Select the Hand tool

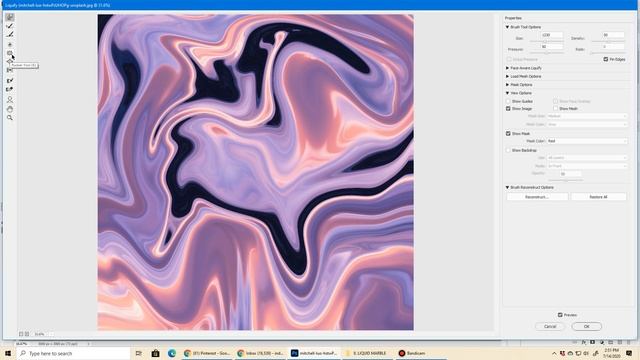pos(10,109)
